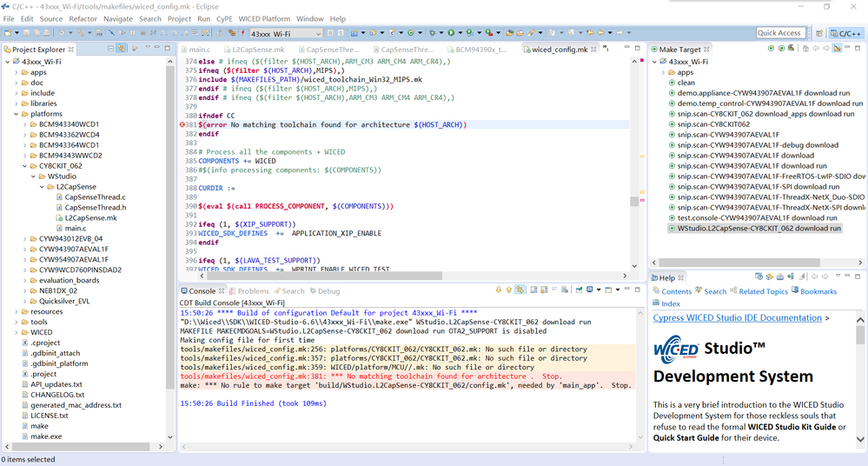Click the Back navigation arrow in main toolbar
868x466 pixels.
point(600,33)
